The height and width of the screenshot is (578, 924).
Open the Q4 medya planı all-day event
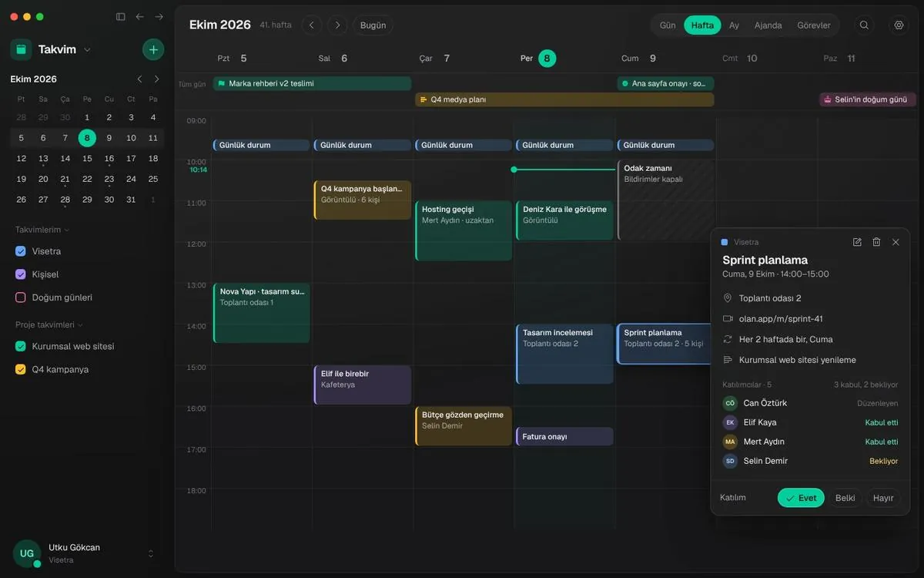click(x=564, y=99)
